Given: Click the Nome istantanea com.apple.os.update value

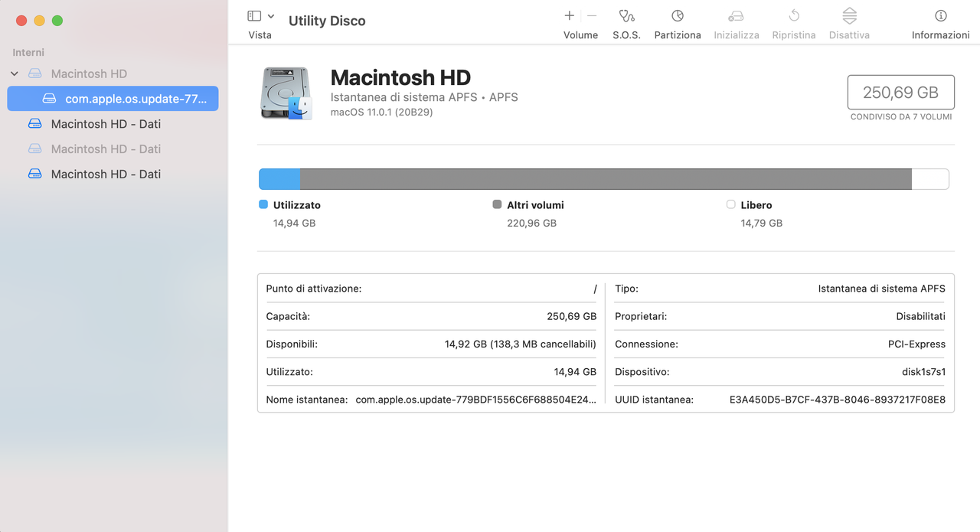Looking at the screenshot, I should coord(476,400).
